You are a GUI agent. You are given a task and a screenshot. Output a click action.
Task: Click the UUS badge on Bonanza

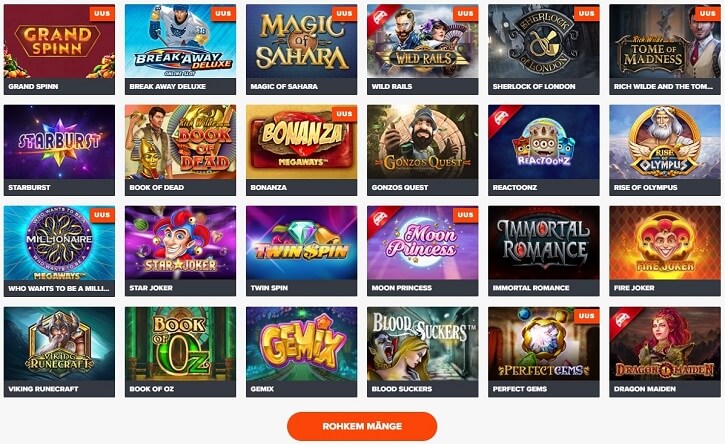coord(344,114)
